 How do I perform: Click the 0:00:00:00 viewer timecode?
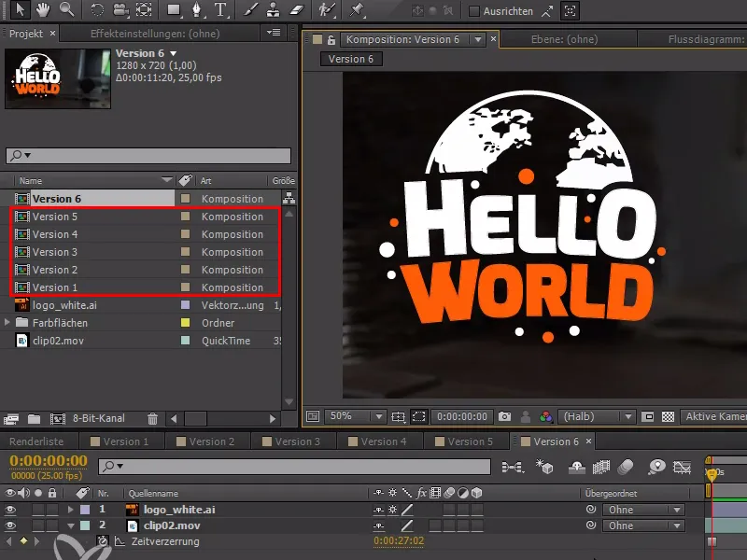(462, 416)
